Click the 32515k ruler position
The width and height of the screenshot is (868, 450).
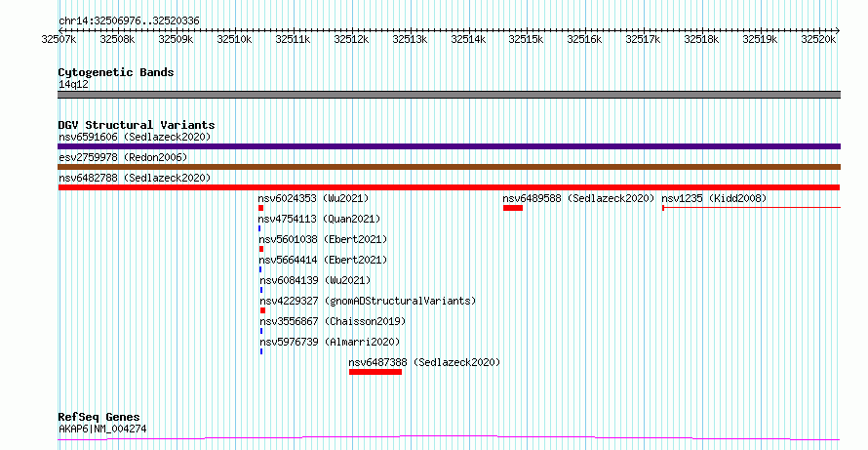tap(526, 39)
